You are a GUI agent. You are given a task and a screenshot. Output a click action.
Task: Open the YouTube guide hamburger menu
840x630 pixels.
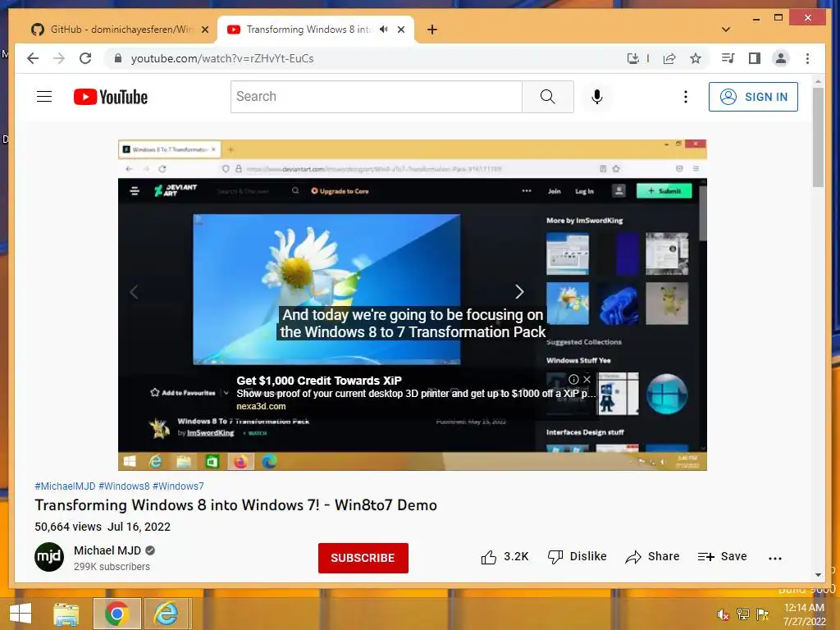pos(44,97)
